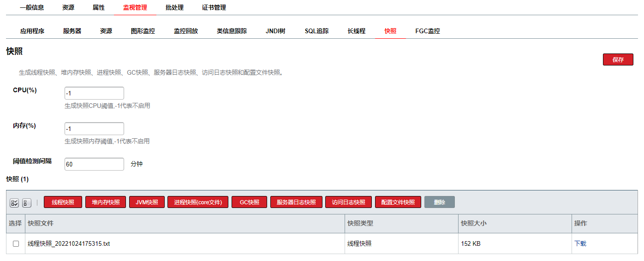Select the JNDI树 sub-tab
644x261 pixels.
[275, 31]
